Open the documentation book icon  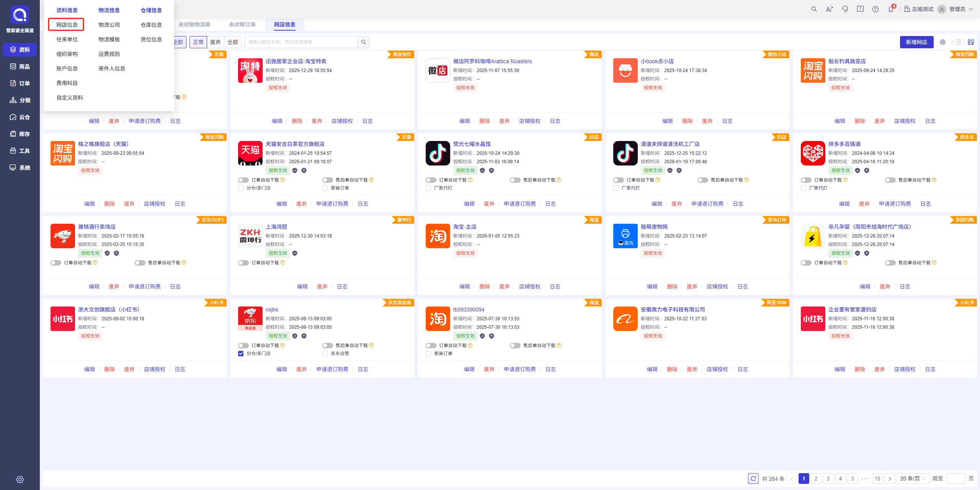point(860,9)
